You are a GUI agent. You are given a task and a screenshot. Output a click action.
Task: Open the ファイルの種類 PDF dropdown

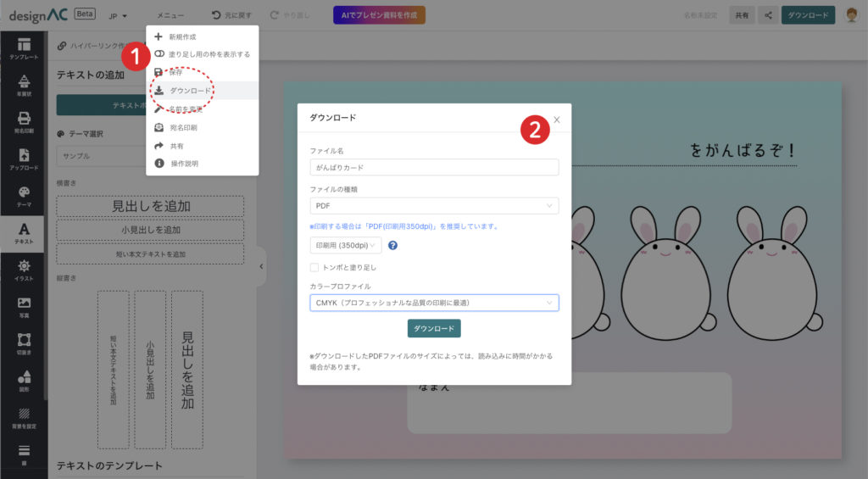click(434, 206)
